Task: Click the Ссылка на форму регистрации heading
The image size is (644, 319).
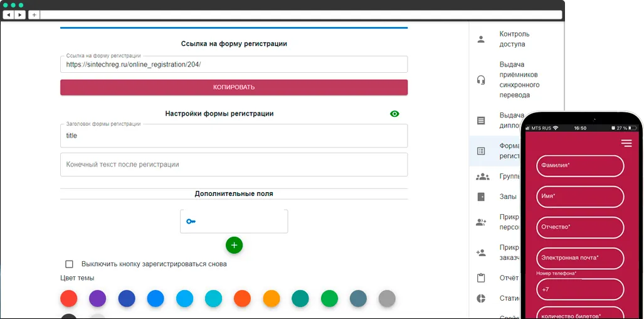Action: click(x=234, y=43)
